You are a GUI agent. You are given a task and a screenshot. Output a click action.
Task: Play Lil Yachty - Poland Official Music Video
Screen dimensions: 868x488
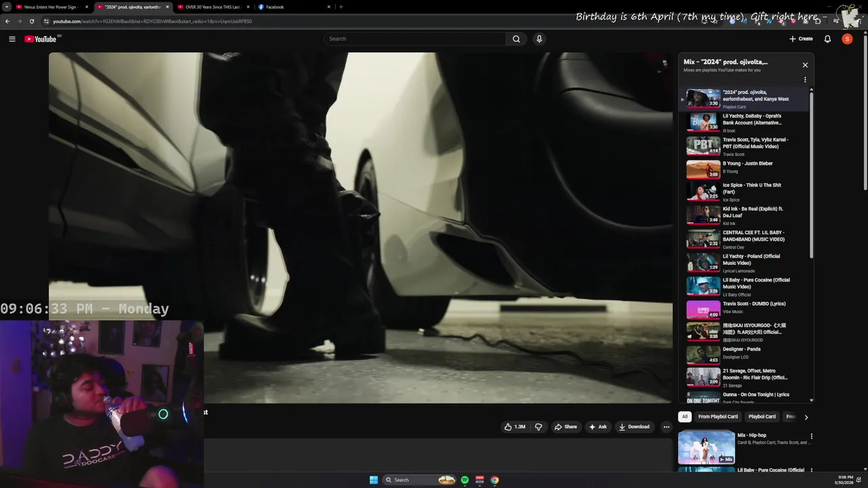[x=744, y=263]
